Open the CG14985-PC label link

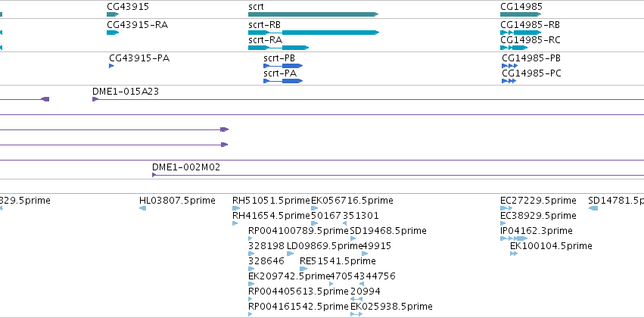531,73
